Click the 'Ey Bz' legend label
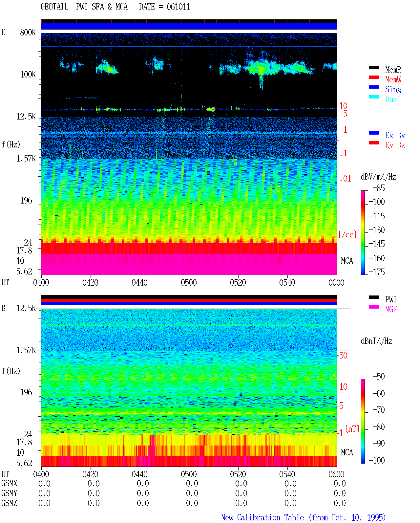Viewport: 420px width, 523px height. click(395, 145)
